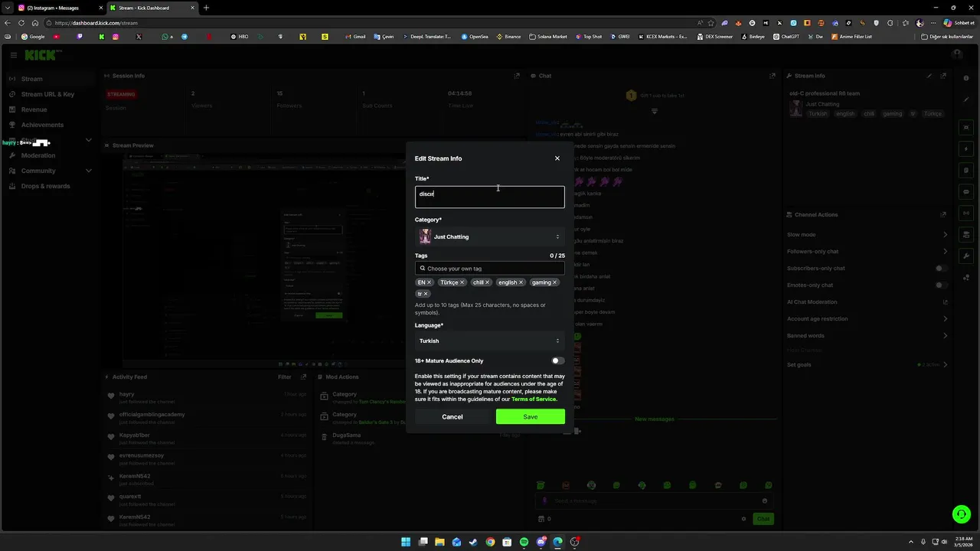Open a new browser tab
Image resolution: width=980 pixels, height=551 pixels.
(x=206, y=8)
